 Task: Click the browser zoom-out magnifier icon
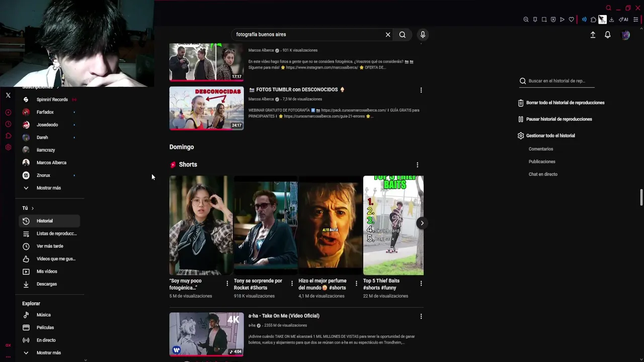526,20
